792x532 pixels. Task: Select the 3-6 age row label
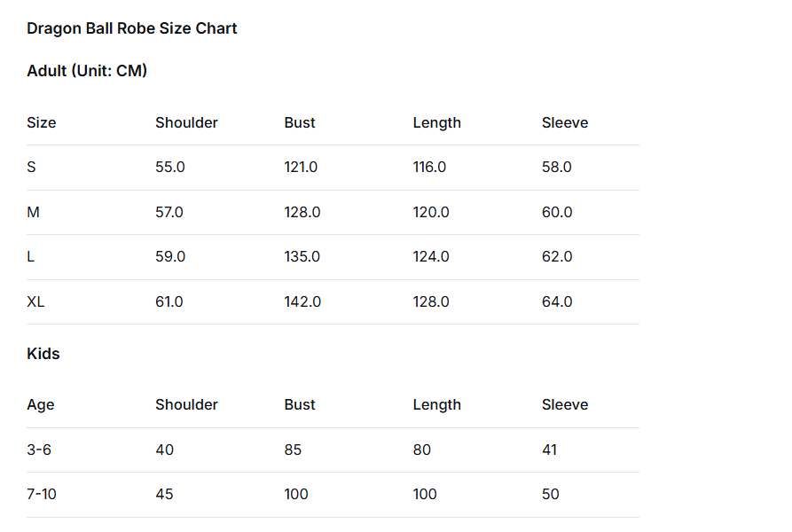click(39, 450)
